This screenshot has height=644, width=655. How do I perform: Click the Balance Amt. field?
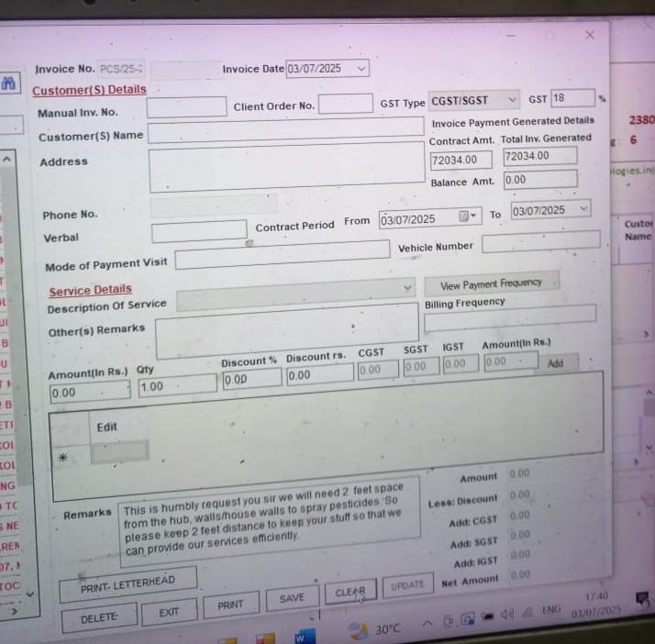(x=540, y=180)
